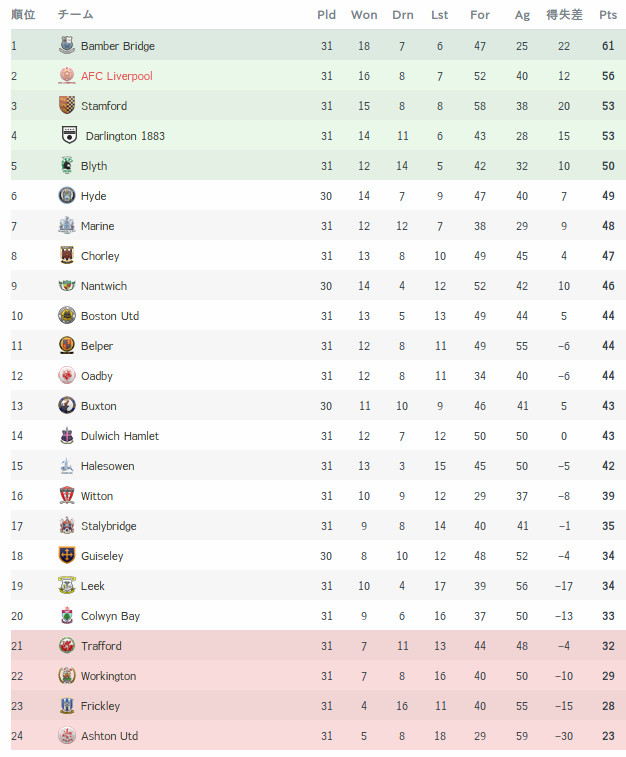The height and width of the screenshot is (757, 626).
Task: Open the Blyth club crest
Action: click(67, 165)
